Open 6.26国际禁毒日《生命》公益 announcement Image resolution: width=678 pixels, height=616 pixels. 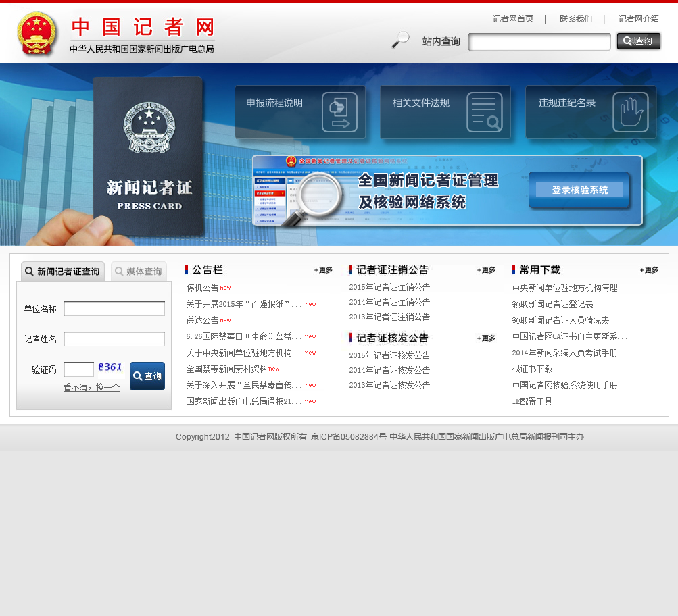pos(244,336)
